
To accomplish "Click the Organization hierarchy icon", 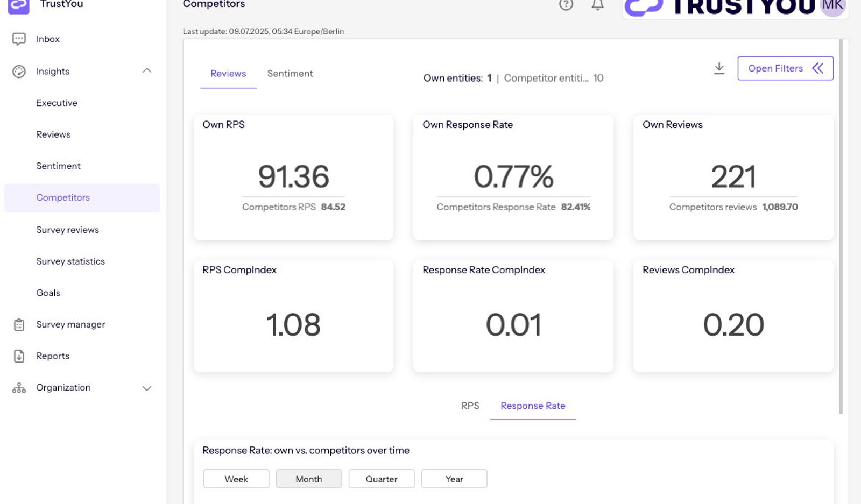I will (x=19, y=388).
